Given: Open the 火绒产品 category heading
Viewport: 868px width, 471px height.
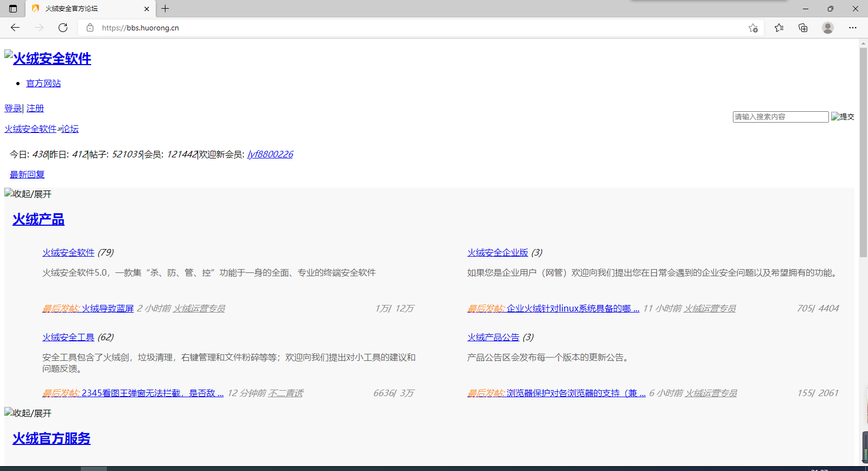Looking at the screenshot, I should [39, 219].
